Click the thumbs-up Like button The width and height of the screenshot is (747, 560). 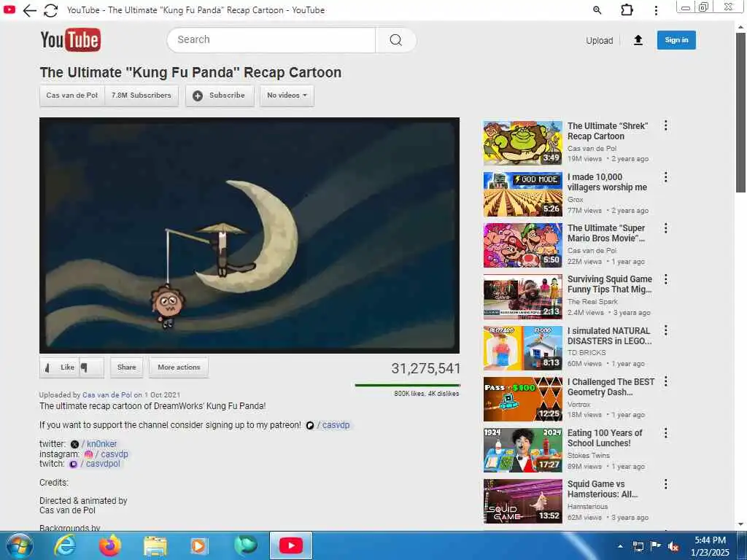tap(60, 367)
